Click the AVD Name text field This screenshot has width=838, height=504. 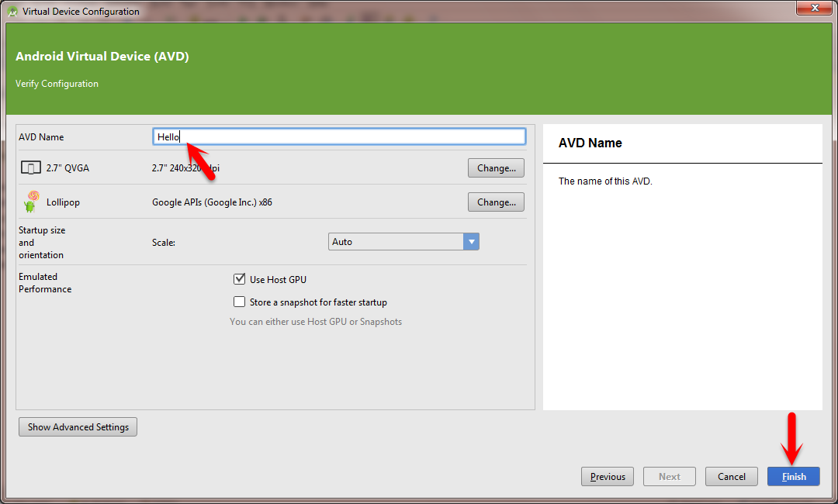(x=339, y=136)
